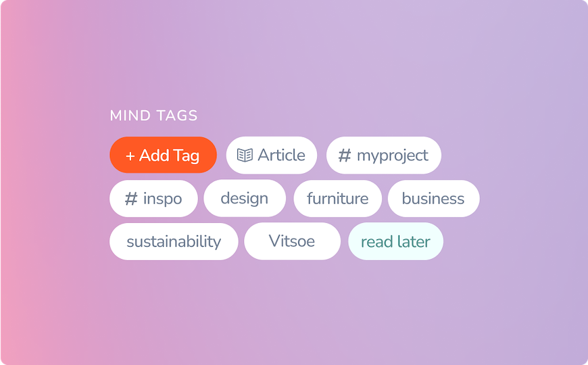
Task: Click the word TAGS in the heading
Action: click(x=178, y=116)
